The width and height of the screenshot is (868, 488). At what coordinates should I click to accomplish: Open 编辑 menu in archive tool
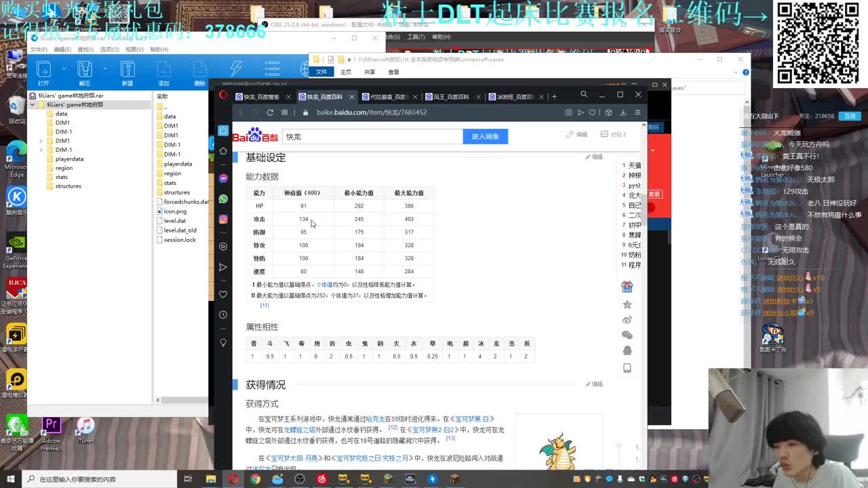coord(62,49)
